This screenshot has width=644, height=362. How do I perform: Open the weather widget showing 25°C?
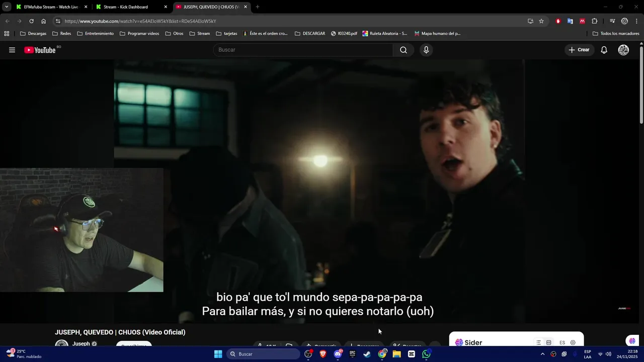24,354
